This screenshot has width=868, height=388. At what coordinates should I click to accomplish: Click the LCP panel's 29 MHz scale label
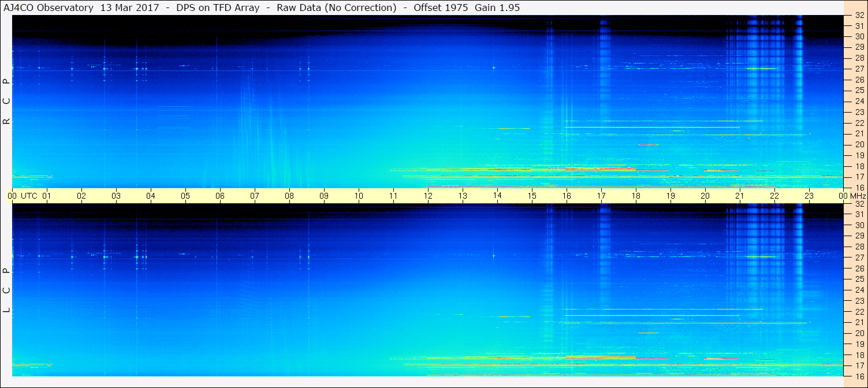pos(859,236)
